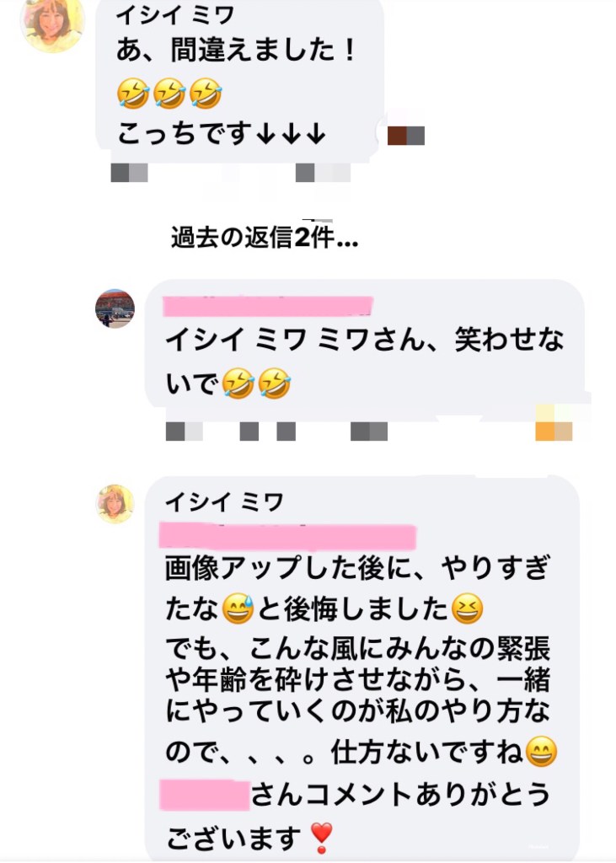Click the イシイ ミワ name heading the last reply

224,501
